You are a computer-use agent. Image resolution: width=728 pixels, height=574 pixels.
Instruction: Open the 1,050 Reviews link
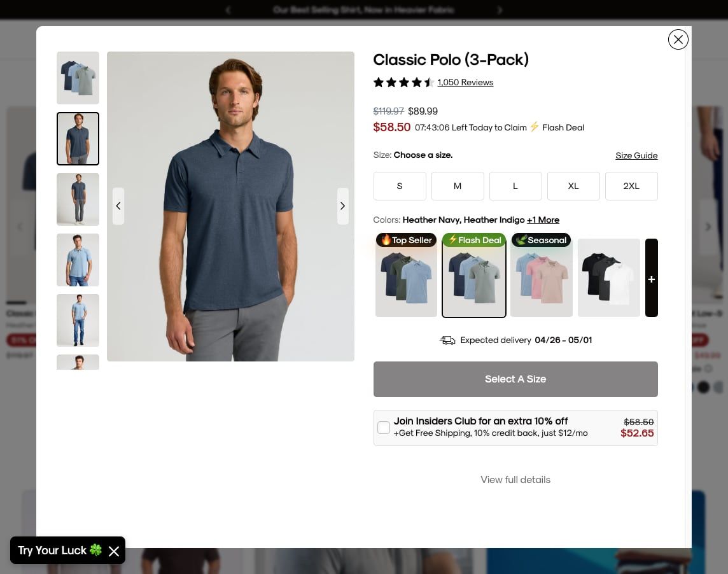pyautogui.click(x=465, y=82)
